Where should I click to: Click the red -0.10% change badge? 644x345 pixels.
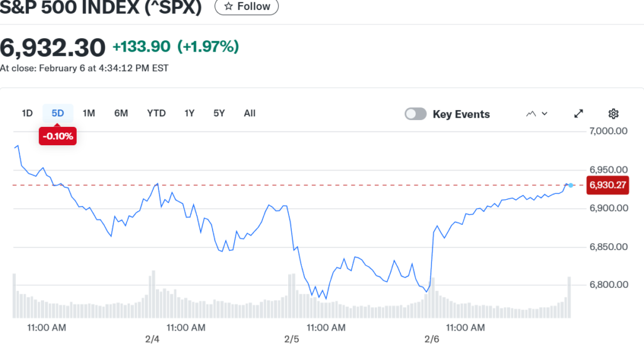click(x=58, y=136)
